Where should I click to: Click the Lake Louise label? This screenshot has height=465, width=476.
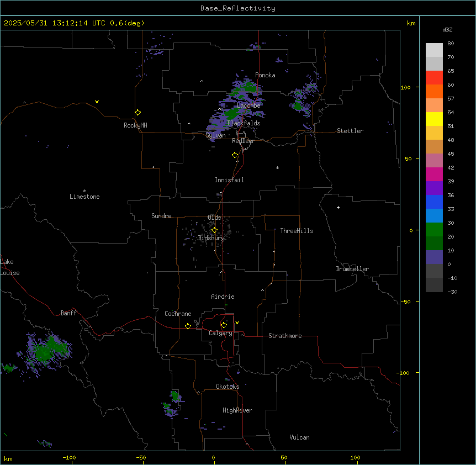tap(10, 267)
